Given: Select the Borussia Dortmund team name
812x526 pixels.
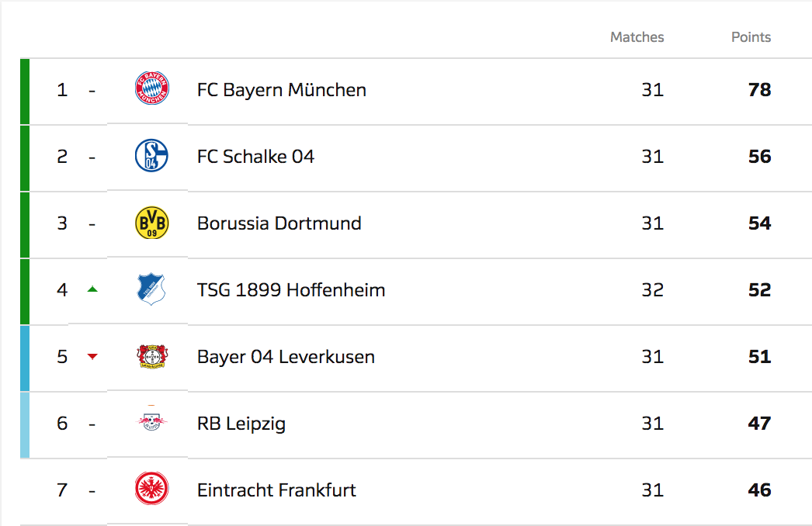Looking at the screenshot, I should 279,223.
